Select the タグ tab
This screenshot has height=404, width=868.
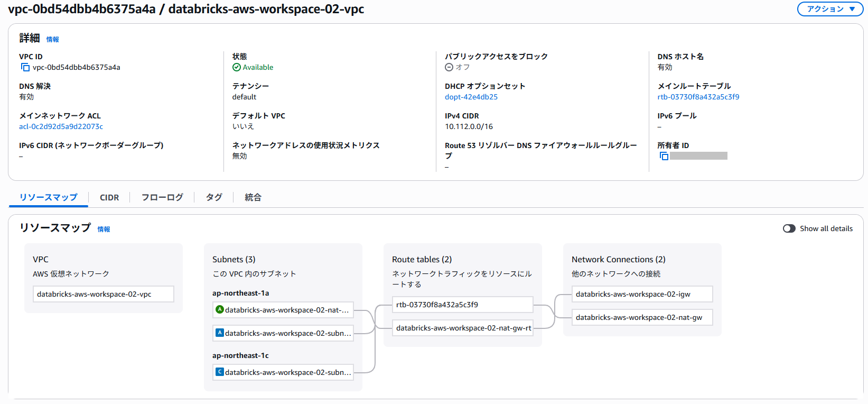click(214, 197)
